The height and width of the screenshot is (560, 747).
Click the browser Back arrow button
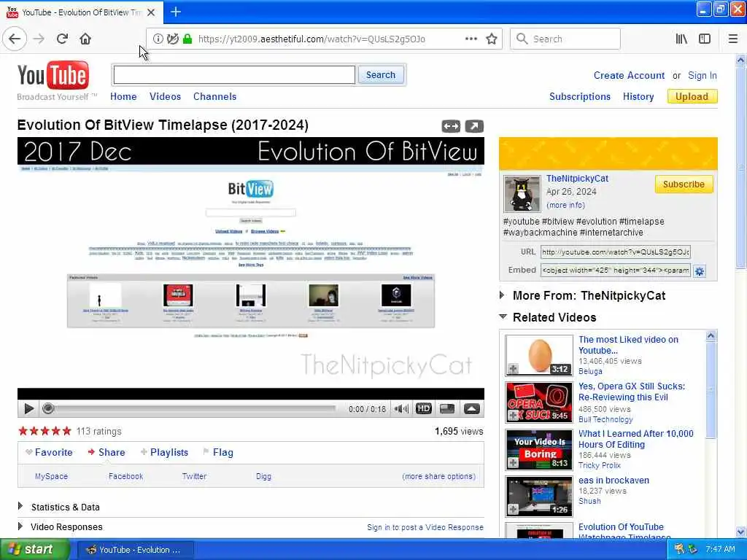(x=15, y=39)
